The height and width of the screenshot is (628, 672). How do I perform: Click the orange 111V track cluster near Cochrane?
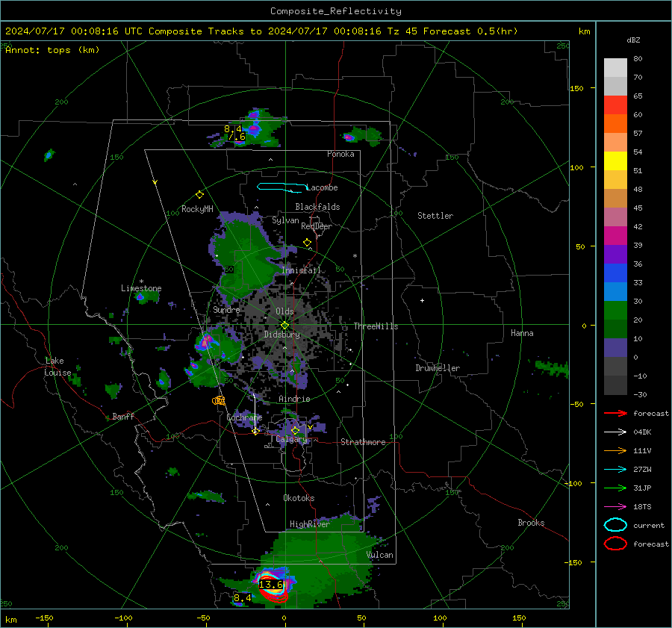[x=219, y=401]
